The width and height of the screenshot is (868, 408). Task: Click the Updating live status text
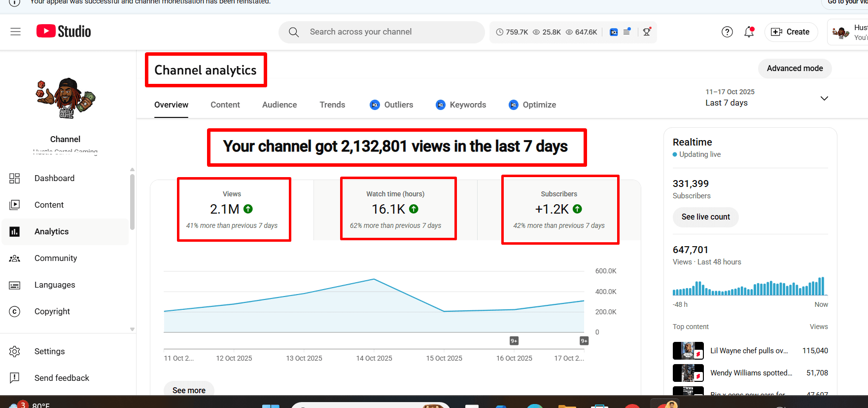pyautogui.click(x=699, y=154)
